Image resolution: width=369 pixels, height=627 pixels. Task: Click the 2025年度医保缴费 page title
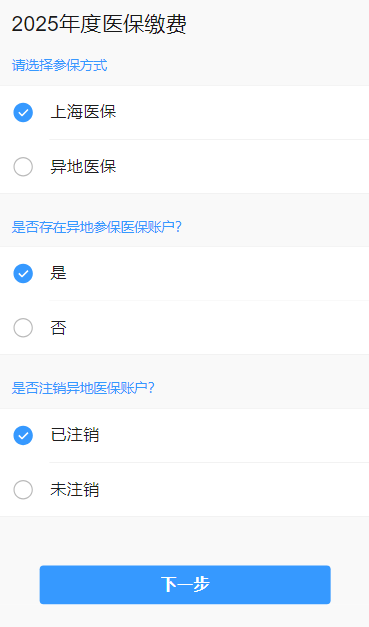click(x=99, y=24)
